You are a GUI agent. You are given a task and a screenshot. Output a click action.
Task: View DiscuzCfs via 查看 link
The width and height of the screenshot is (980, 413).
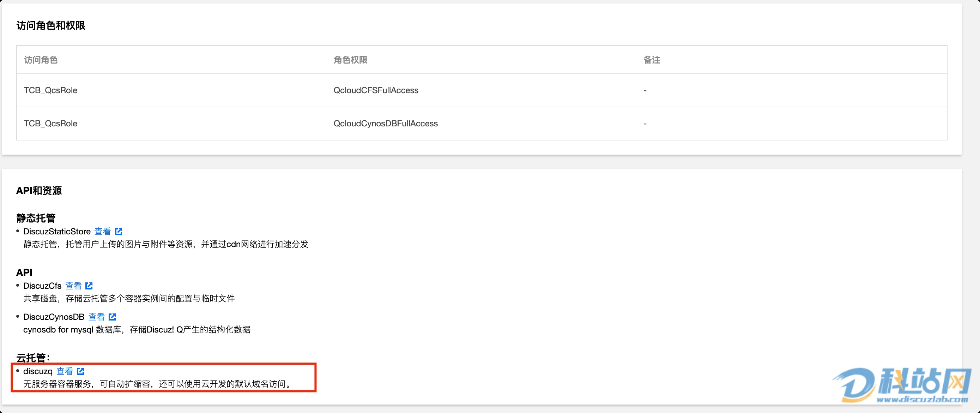[x=73, y=286]
